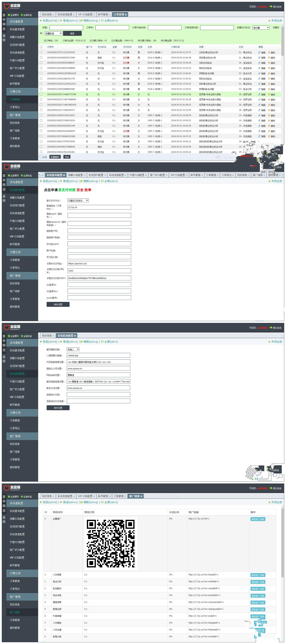Click 企业猫 logo on 订单管理 page
286x644 pixels.
pos(12,6)
